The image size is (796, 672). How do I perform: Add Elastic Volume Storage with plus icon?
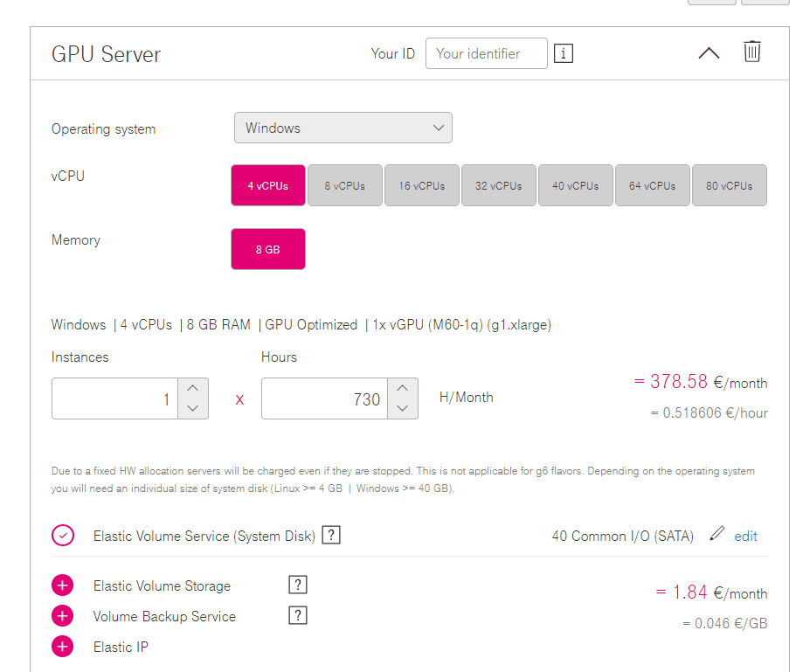point(62,585)
